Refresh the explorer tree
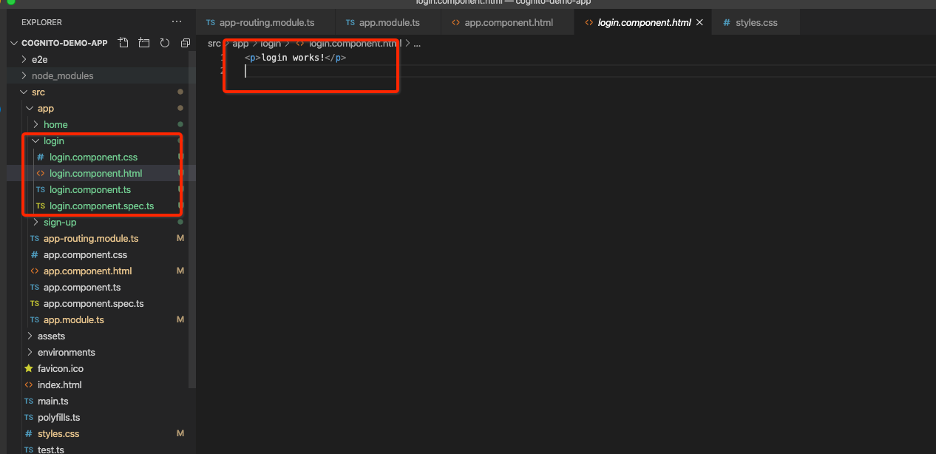The height and width of the screenshot is (454, 936). [165, 43]
